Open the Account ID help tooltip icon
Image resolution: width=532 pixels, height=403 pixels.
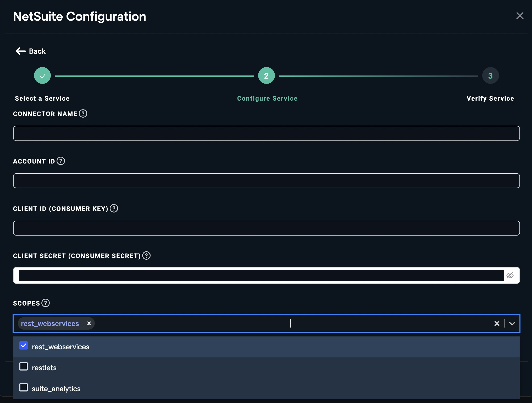click(x=61, y=161)
